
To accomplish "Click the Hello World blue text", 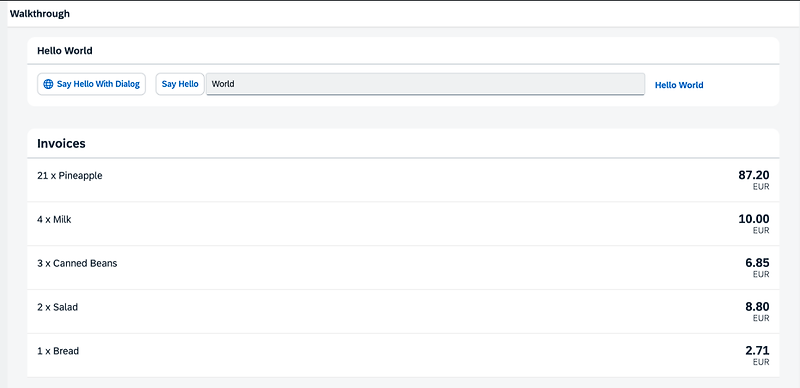I will pyautogui.click(x=679, y=85).
